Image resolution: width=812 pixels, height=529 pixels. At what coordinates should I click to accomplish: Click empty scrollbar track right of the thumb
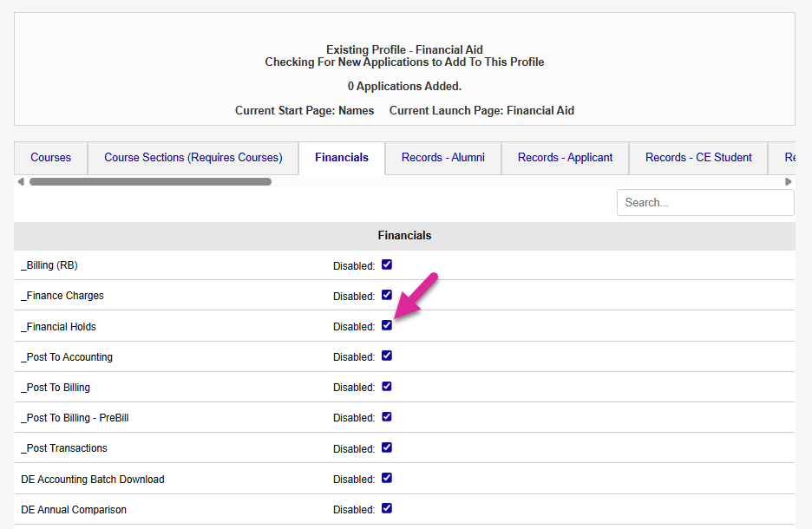pyautogui.click(x=521, y=182)
